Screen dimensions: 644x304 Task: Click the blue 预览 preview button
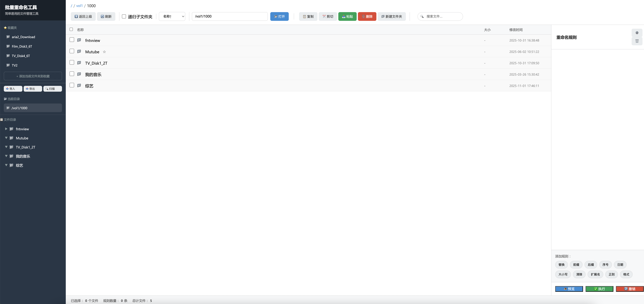[x=569, y=289]
